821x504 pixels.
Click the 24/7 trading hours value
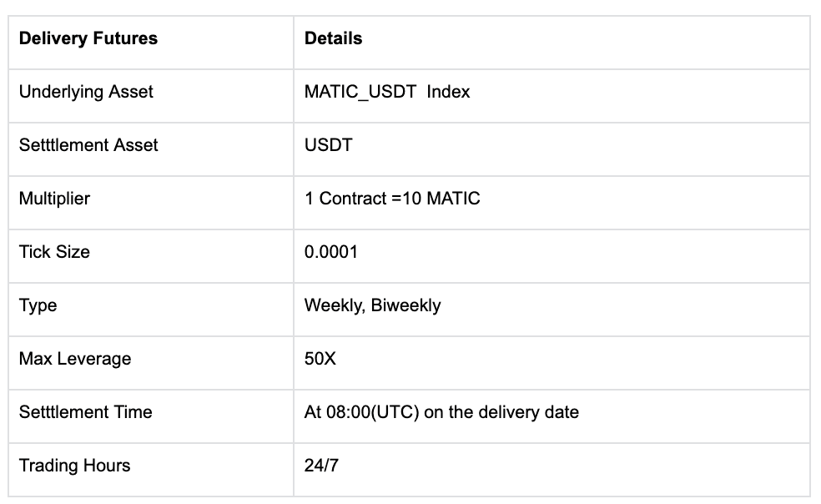click(x=321, y=466)
